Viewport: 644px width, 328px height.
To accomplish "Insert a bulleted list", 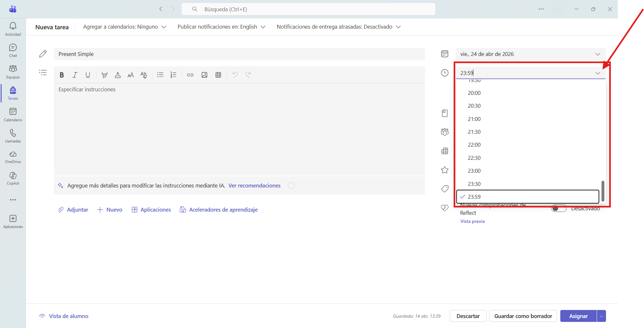I will pos(160,75).
